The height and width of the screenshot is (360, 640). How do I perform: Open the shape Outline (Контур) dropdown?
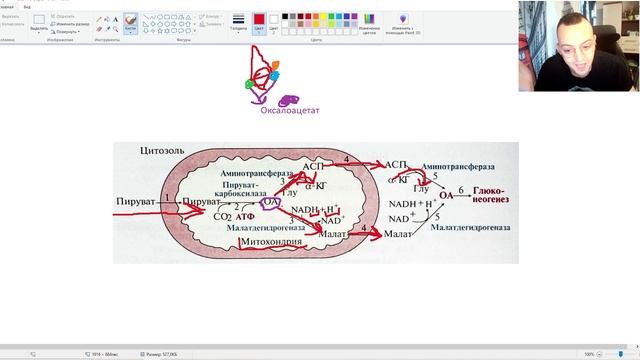[x=211, y=16]
